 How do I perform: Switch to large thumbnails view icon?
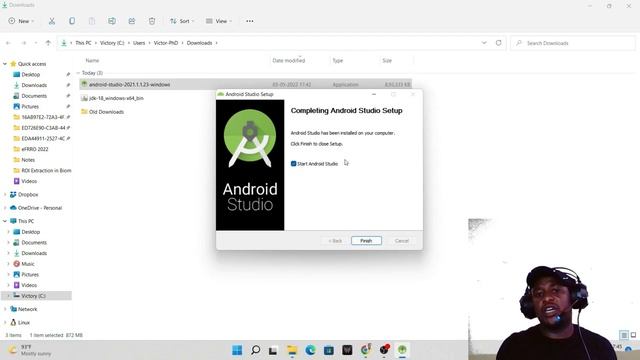tap(633, 335)
